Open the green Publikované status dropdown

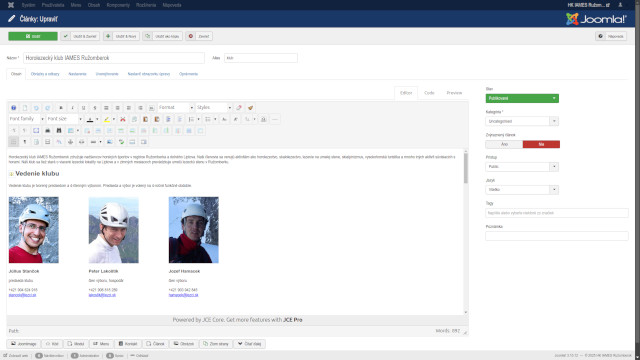tap(522, 98)
